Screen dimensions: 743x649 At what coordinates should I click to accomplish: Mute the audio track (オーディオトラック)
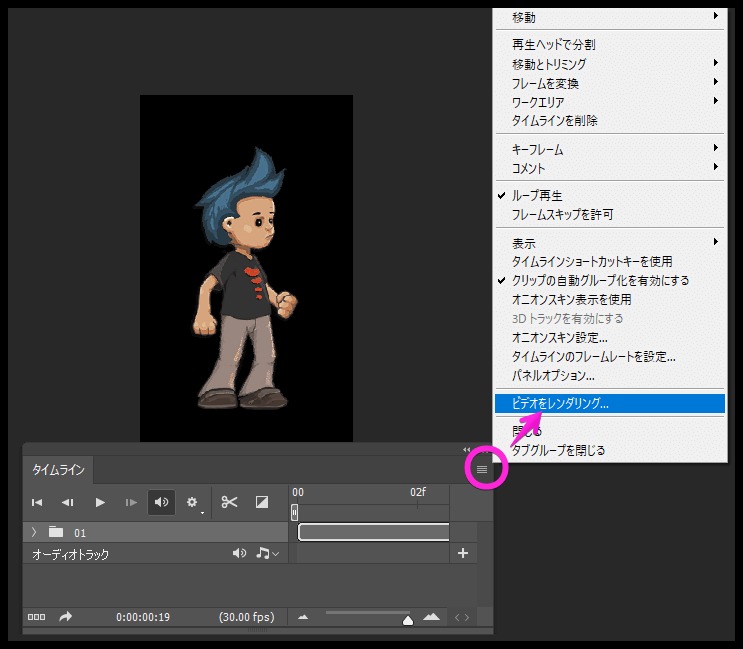pyautogui.click(x=239, y=553)
